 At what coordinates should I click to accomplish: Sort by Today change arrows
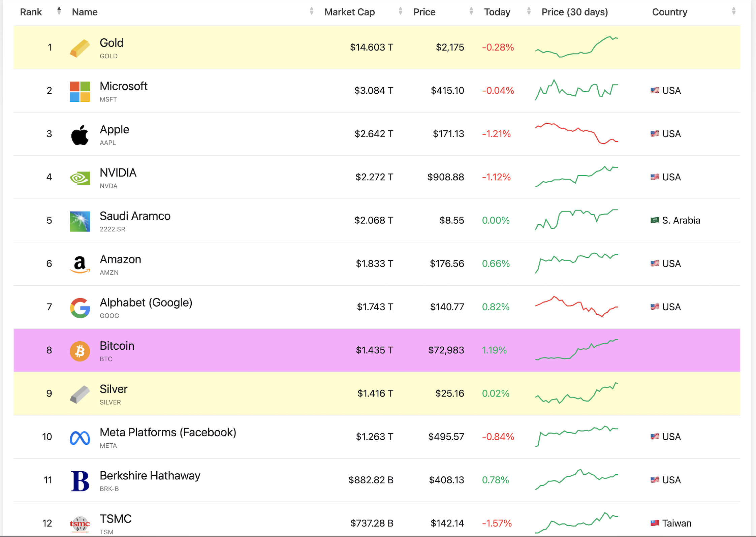click(x=529, y=11)
